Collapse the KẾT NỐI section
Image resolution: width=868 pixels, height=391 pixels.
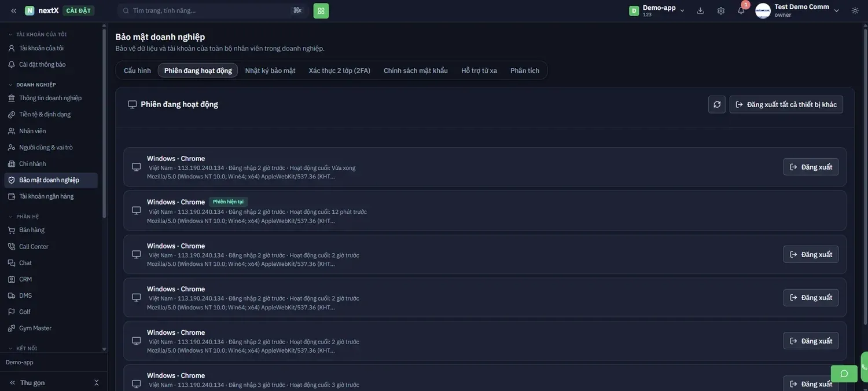click(x=23, y=349)
